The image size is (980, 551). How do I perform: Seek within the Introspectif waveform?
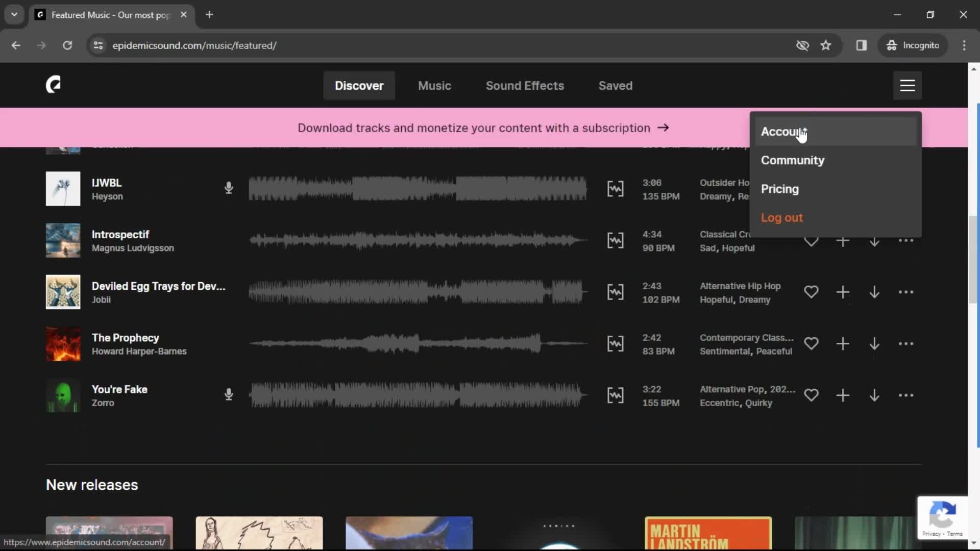click(x=418, y=240)
